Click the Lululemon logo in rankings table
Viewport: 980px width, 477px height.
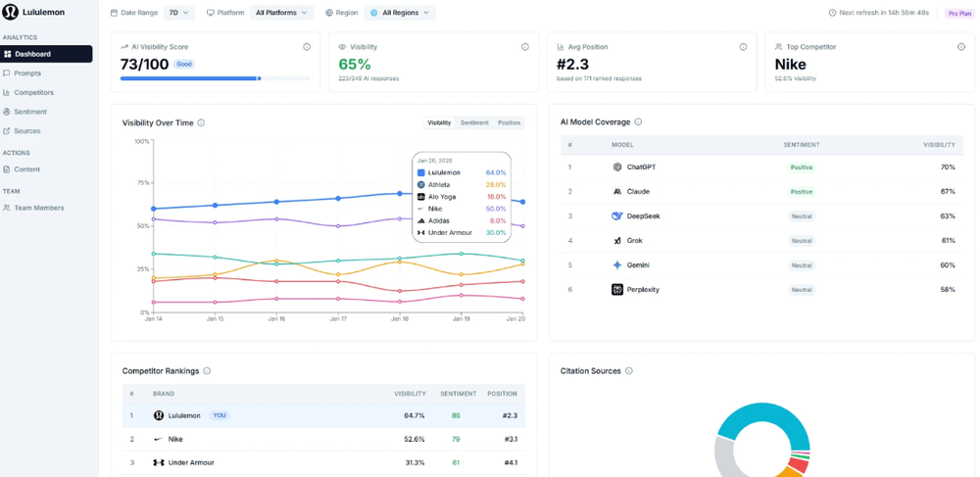(x=159, y=415)
